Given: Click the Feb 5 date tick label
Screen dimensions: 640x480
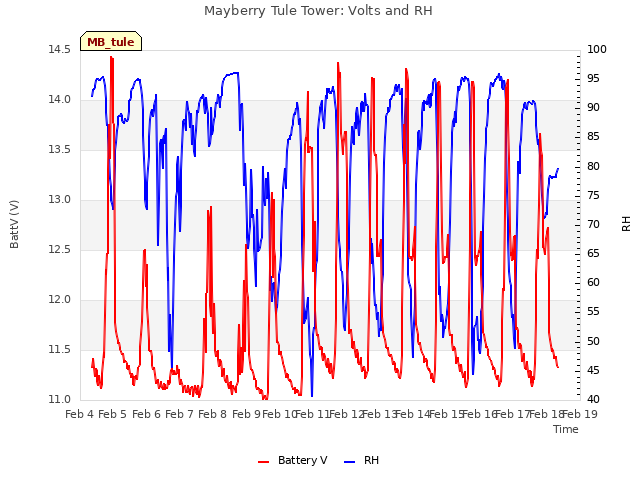Looking at the screenshot, I should click(x=113, y=414).
